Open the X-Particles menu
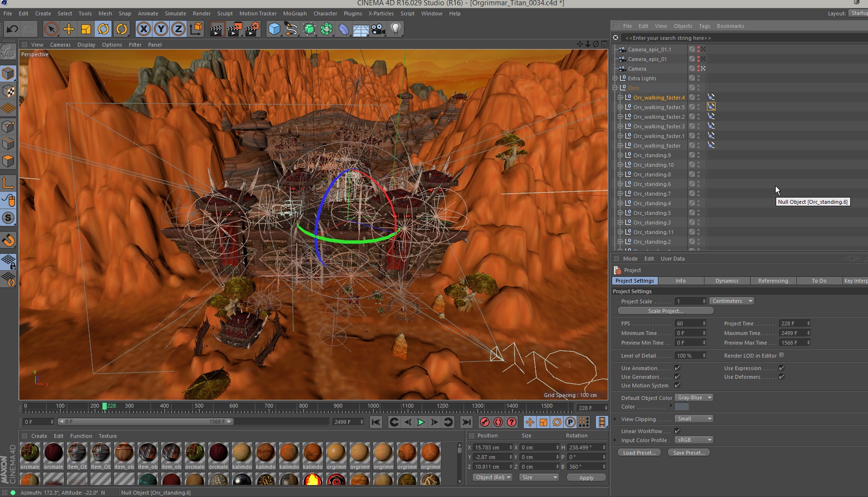The height and width of the screenshot is (497, 868). pos(381,13)
